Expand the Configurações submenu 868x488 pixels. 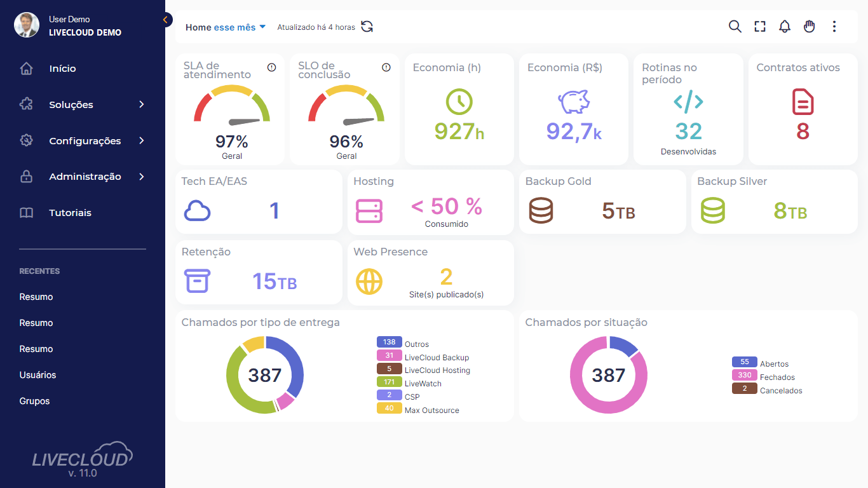pos(142,141)
